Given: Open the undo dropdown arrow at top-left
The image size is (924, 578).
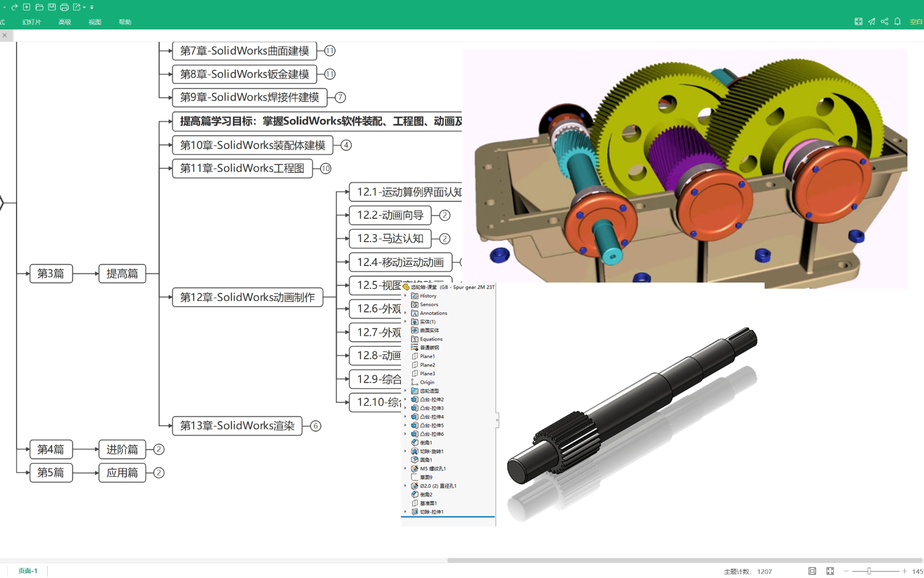Looking at the screenshot, I should 4,7.
